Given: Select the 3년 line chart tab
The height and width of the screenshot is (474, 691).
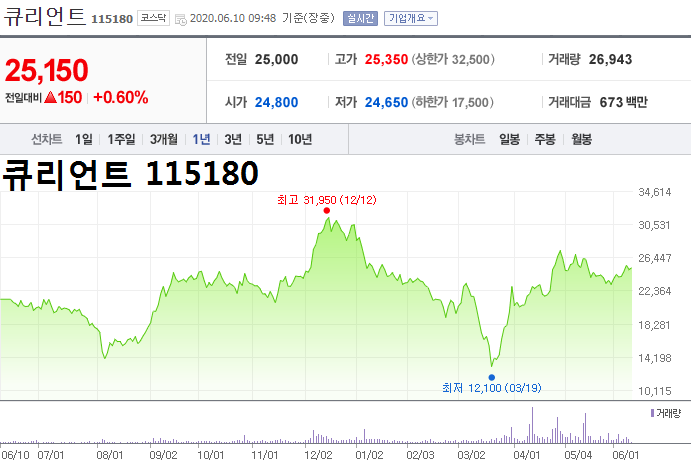Looking at the screenshot, I should (233, 140).
